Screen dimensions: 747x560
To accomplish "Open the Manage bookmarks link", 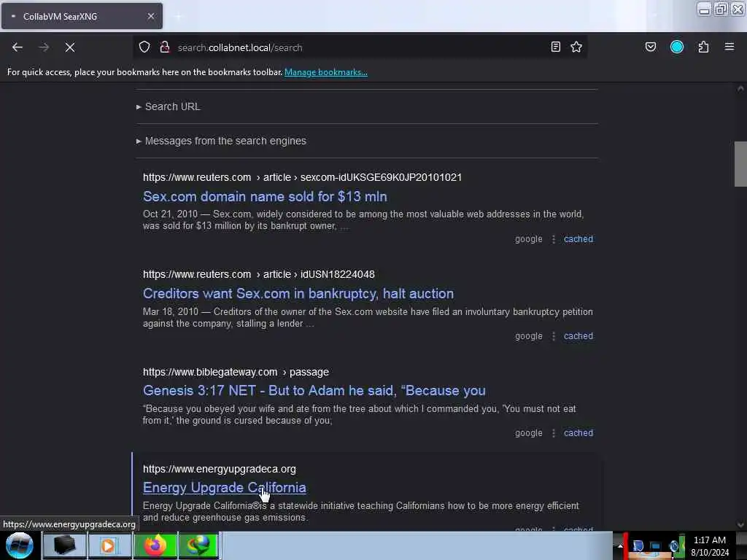I will click(x=326, y=72).
